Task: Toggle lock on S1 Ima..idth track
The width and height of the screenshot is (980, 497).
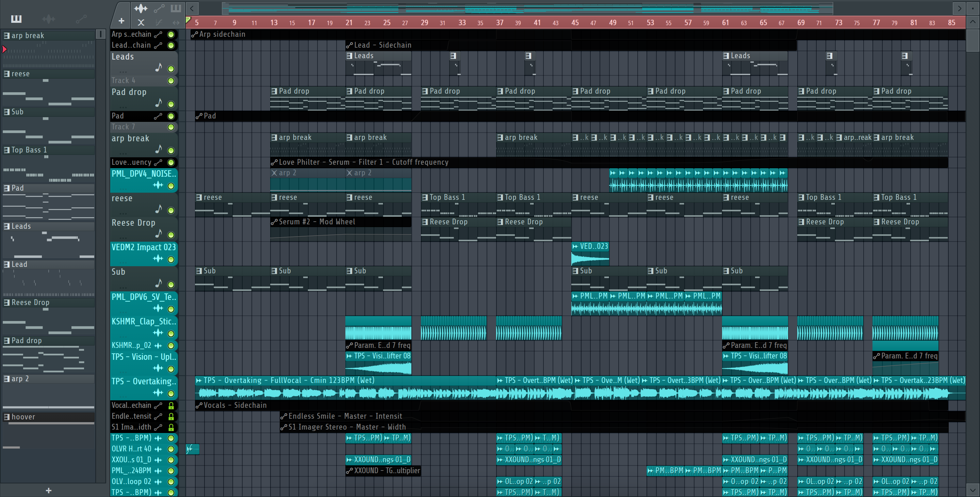Action: [x=171, y=427]
